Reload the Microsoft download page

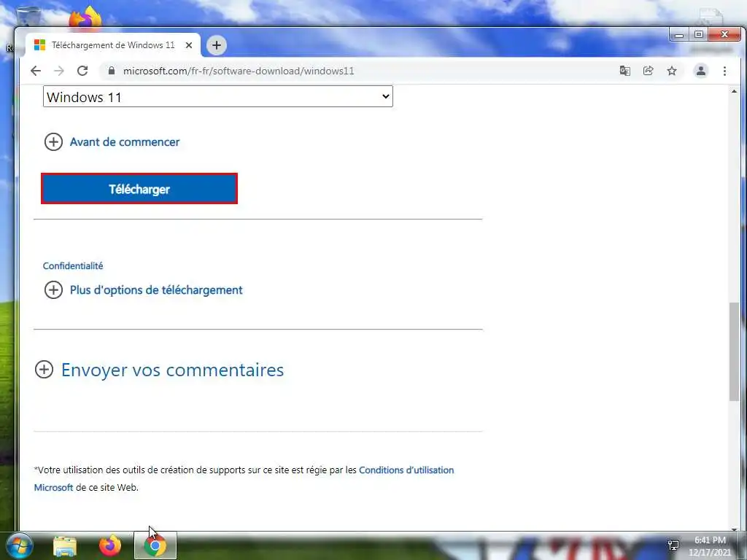(x=82, y=71)
